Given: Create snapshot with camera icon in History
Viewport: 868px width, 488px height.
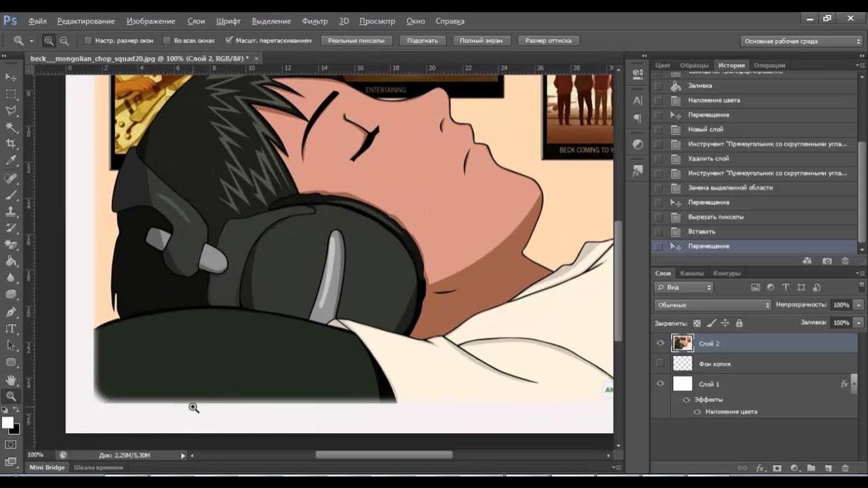Looking at the screenshot, I should click(x=827, y=260).
